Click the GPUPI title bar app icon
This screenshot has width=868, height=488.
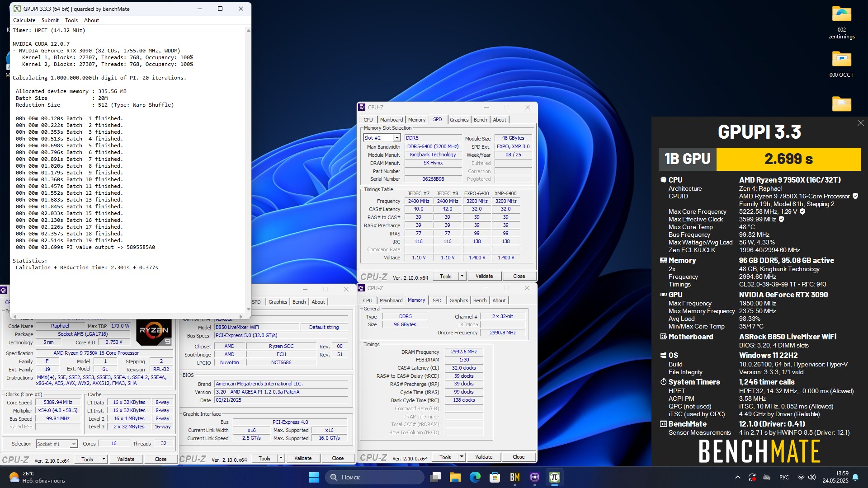[x=17, y=9]
